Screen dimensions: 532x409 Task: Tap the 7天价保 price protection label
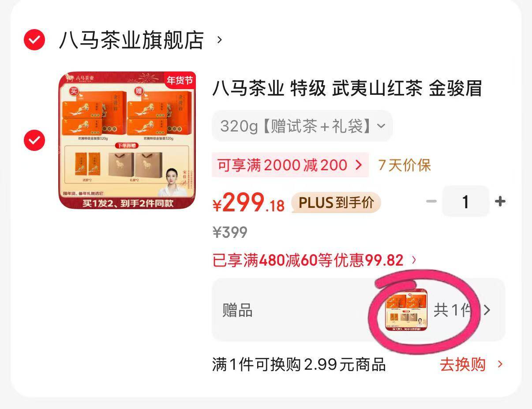[405, 165]
